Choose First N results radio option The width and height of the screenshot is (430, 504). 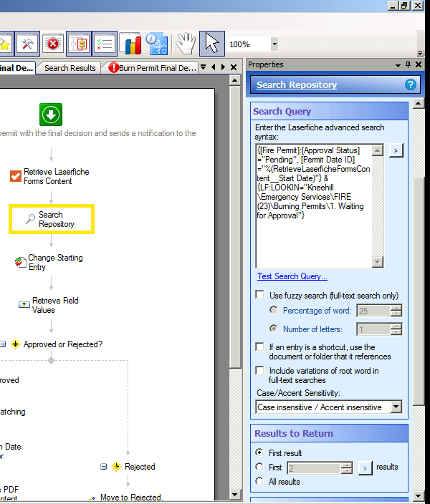pyautogui.click(x=259, y=466)
